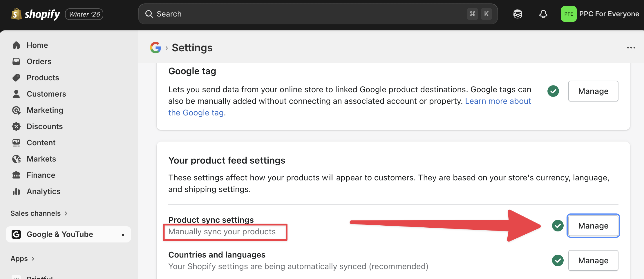Open Marketing in the sidebar

click(x=45, y=110)
